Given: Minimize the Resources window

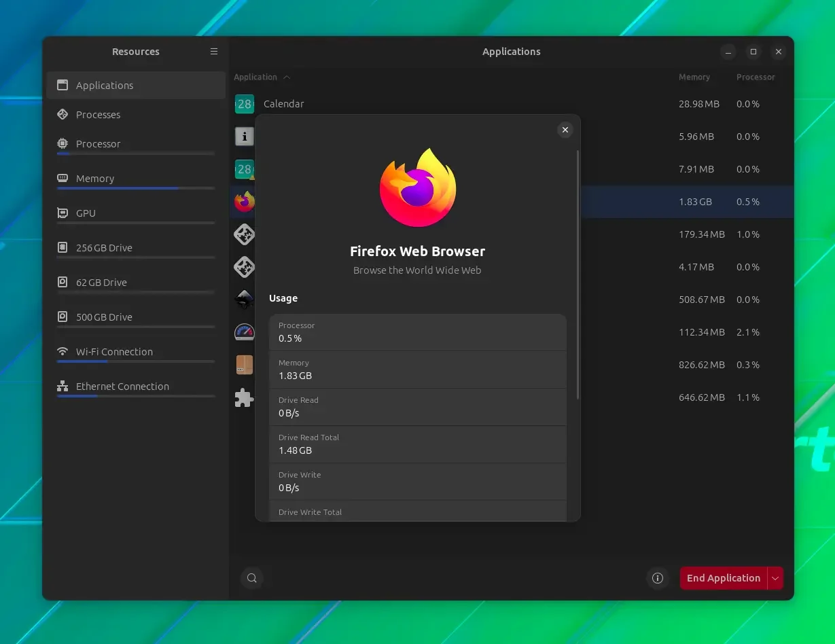Looking at the screenshot, I should (x=728, y=52).
